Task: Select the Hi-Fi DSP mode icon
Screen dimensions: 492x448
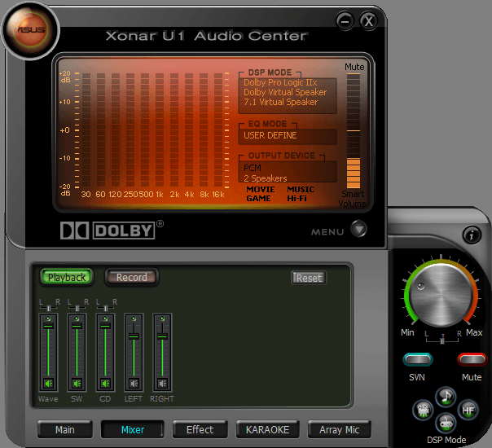Action: [x=468, y=409]
